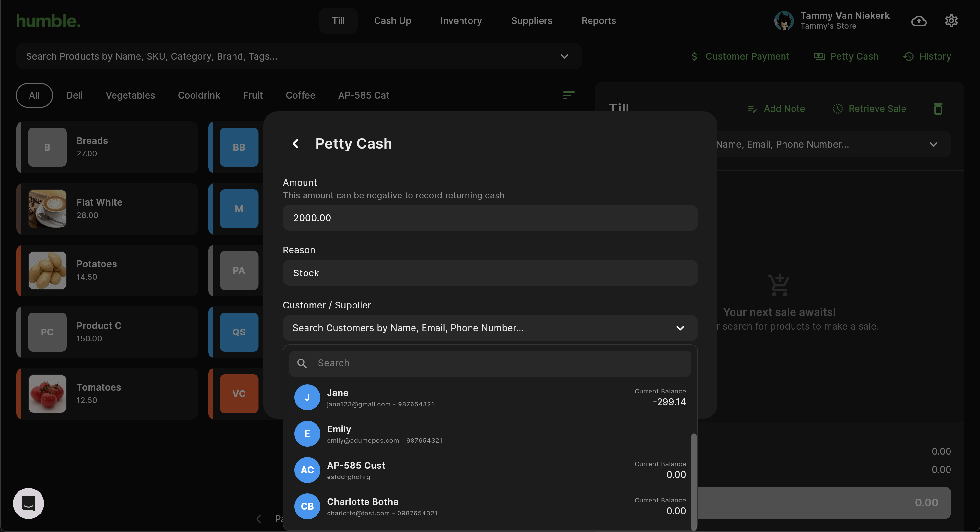
Task: Open the product sort filter icon
Action: [568, 95]
